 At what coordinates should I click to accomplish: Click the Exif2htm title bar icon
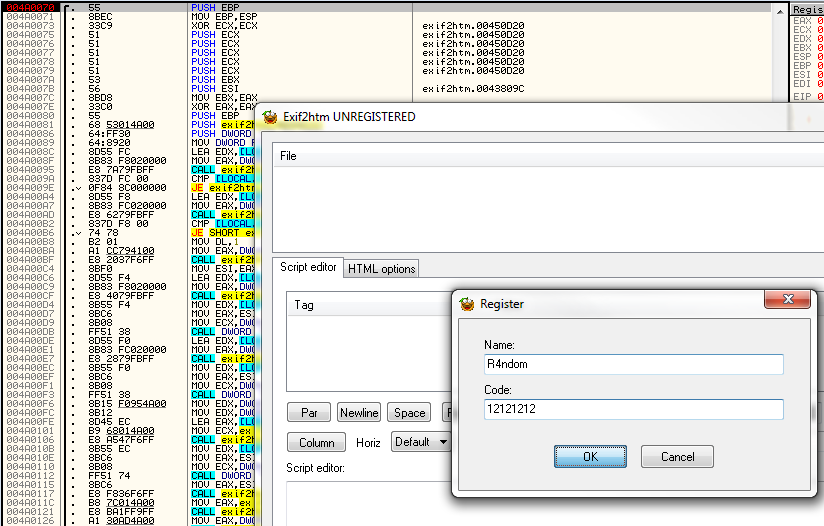pyautogui.click(x=270, y=117)
